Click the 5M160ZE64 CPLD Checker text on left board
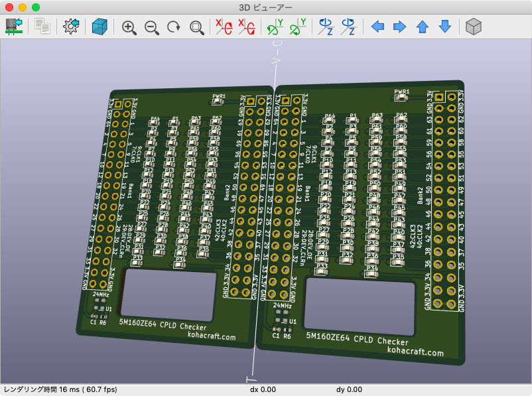Image resolution: width=532 pixels, height=396 pixels. (x=163, y=325)
